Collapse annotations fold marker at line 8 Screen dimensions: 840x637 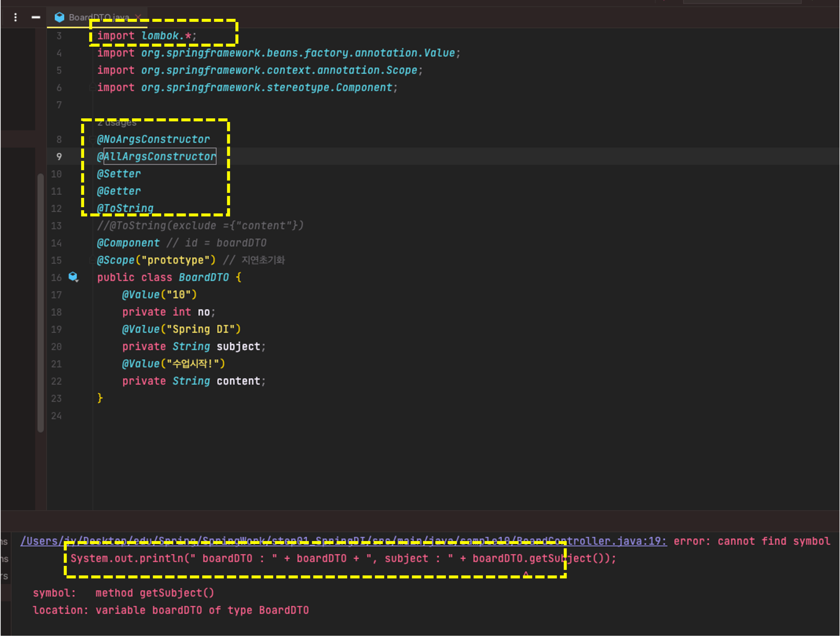(x=92, y=139)
